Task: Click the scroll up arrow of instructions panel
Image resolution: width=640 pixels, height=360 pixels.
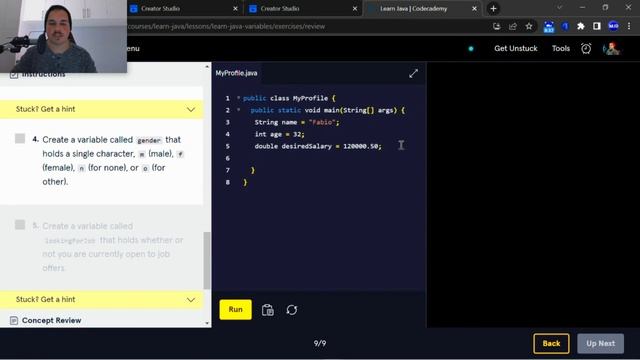Action: click(207, 67)
